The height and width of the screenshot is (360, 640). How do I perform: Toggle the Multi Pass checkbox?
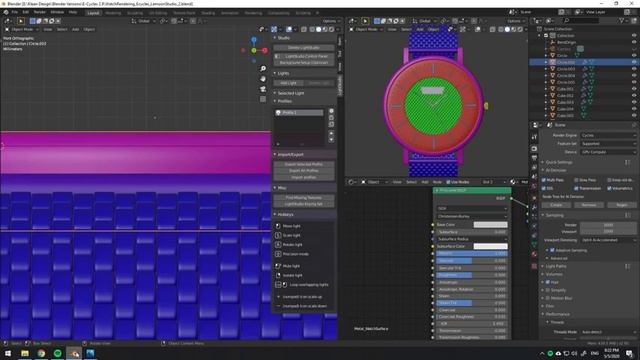pyautogui.click(x=544, y=180)
